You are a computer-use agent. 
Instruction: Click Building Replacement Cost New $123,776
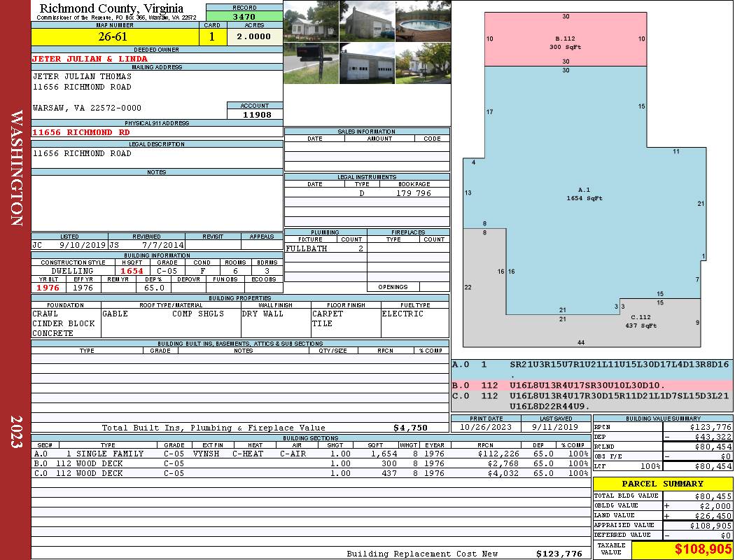[x=559, y=554]
